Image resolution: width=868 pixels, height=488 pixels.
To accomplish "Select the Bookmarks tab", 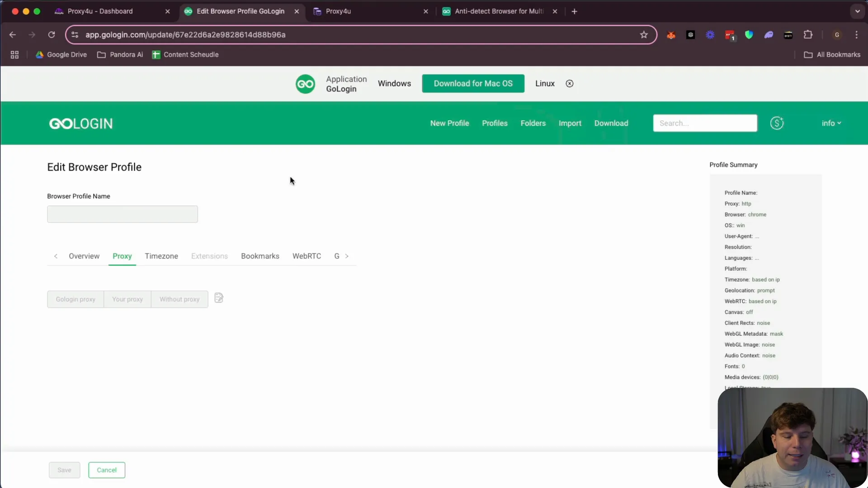I will point(260,256).
